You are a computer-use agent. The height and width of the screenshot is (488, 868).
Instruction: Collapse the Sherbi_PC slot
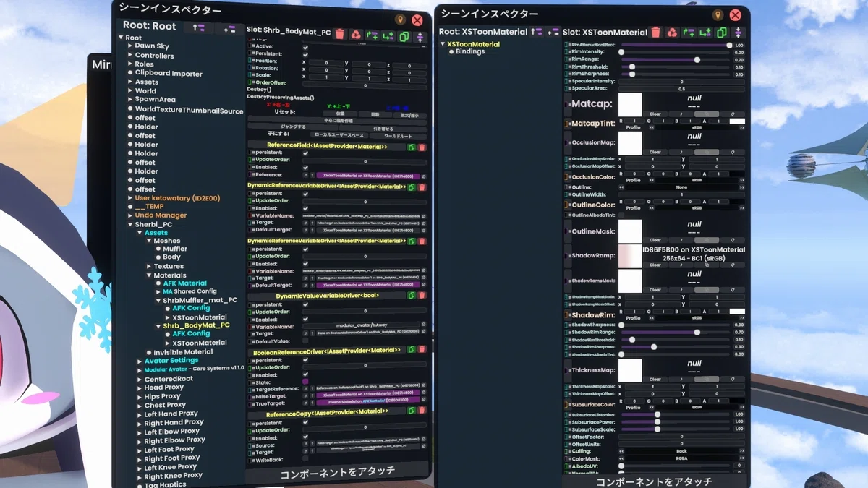(x=129, y=225)
